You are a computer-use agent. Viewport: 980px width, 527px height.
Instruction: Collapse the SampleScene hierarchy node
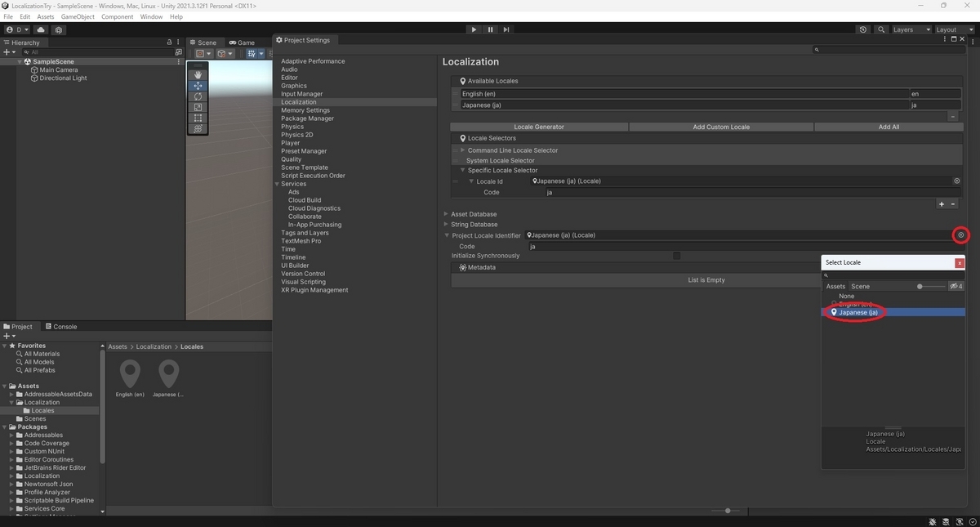coord(20,61)
